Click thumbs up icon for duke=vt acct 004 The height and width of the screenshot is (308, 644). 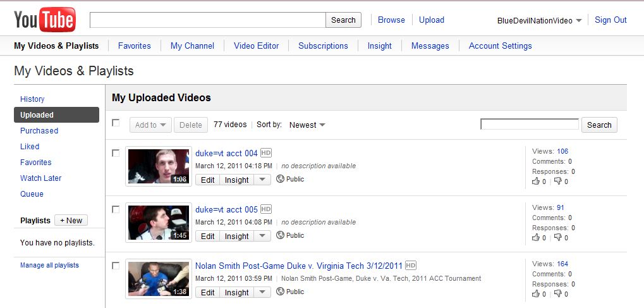[x=536, y=182]
